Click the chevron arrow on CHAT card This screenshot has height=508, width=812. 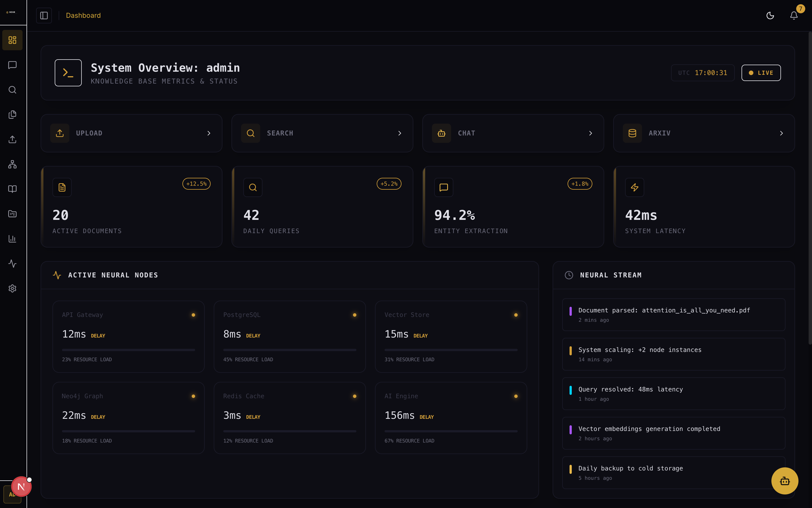point(591,133)
